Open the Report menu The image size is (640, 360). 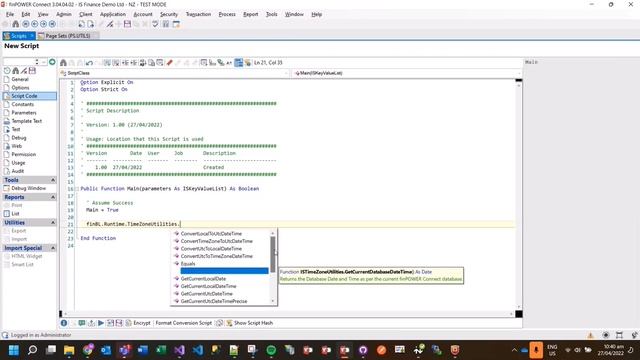tap(251, 14)
